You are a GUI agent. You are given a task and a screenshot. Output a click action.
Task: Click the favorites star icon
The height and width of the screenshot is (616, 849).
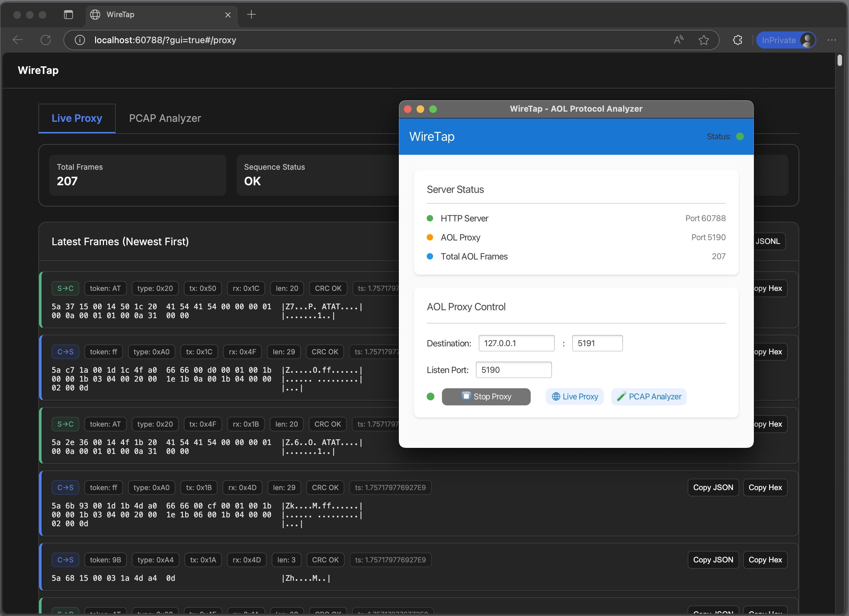(704, 40)
